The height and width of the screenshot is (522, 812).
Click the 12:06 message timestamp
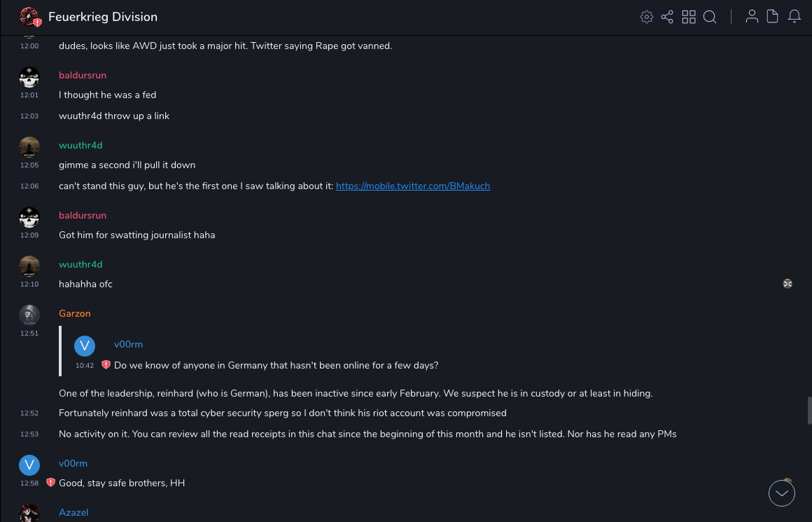click(x=29, y=186)
